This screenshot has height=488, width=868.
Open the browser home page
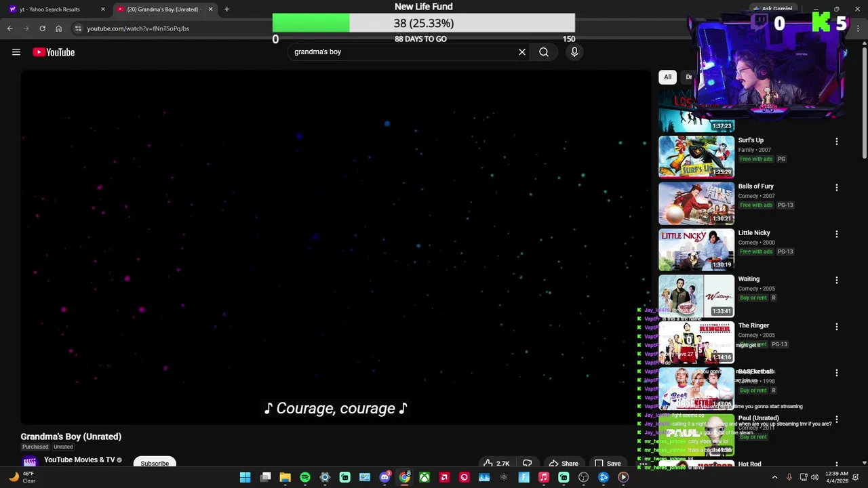tap(58, 28)
